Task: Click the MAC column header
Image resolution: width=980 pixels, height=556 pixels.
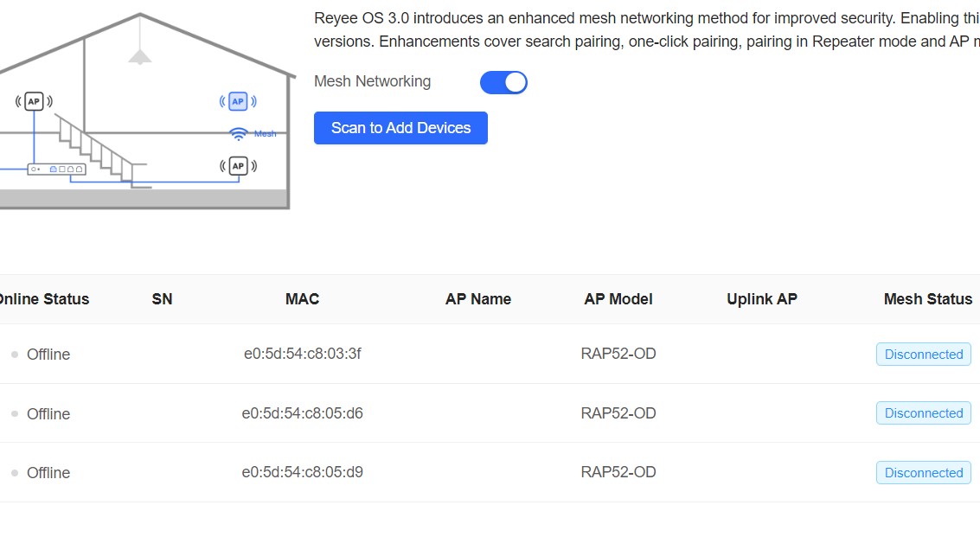Action: 302,299
